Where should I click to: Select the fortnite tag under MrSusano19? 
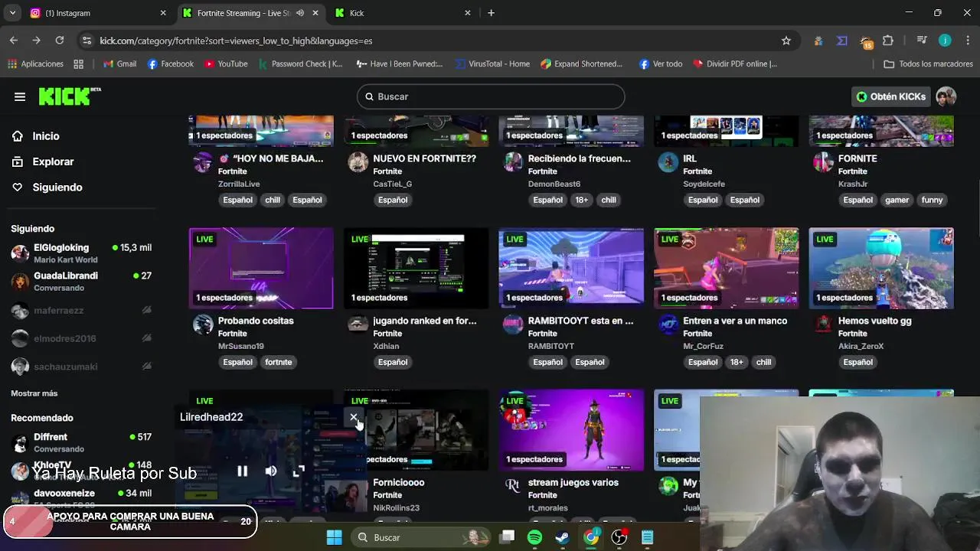pos(279,362)
